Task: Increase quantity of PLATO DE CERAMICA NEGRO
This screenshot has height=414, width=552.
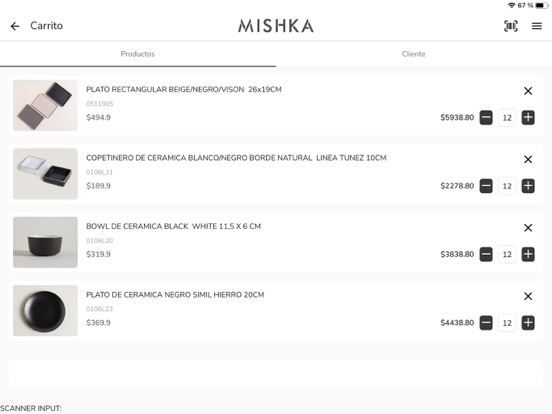Action: click(x=528, y=322)
